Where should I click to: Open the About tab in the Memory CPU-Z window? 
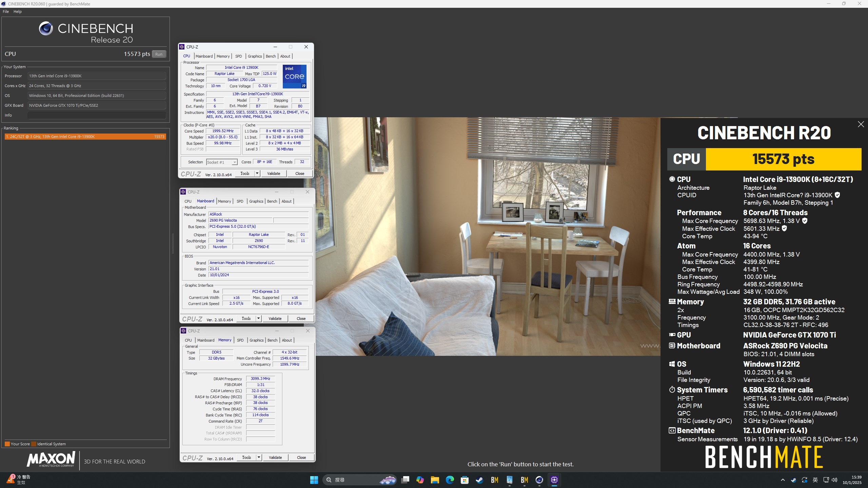click(x=287, y=340)
